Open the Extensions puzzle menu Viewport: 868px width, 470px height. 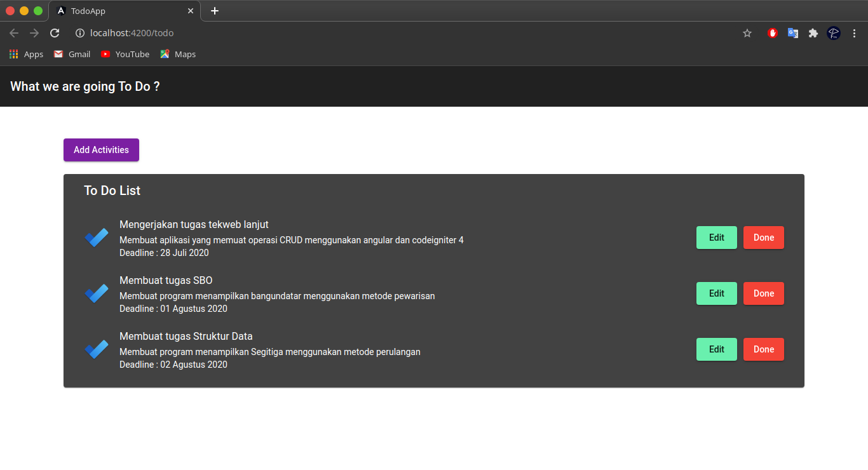(813, 33)
